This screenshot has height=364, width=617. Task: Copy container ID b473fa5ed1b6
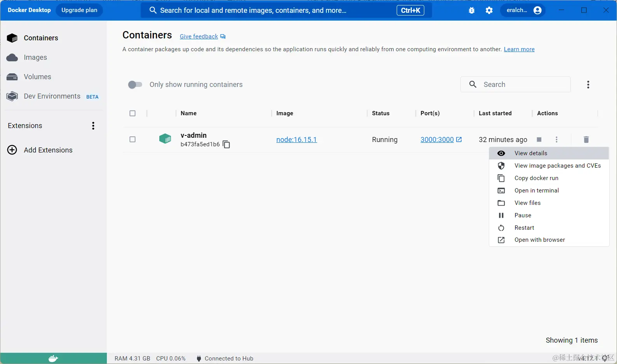pos(227,144)
